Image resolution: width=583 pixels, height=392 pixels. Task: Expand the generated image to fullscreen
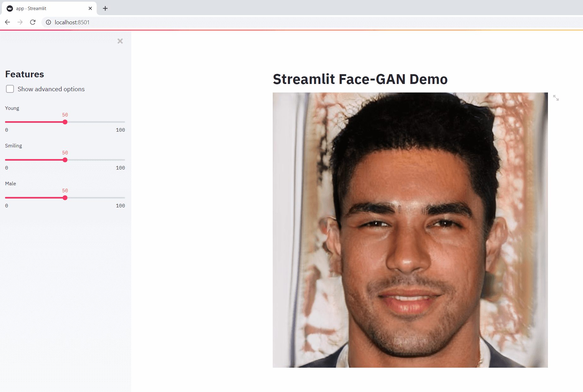click(x=556, y=98)
